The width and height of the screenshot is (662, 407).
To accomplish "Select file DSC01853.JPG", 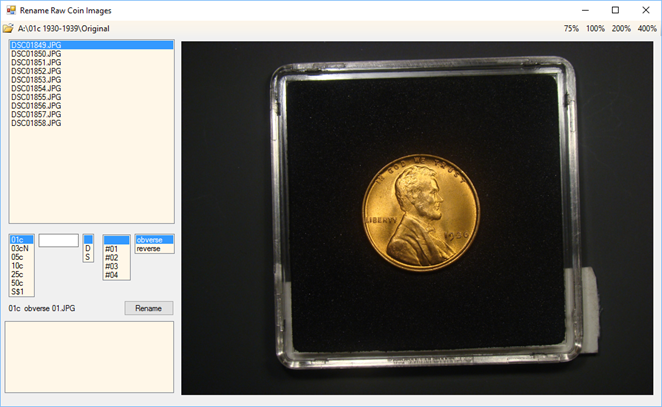I will (x=36, y=80).
